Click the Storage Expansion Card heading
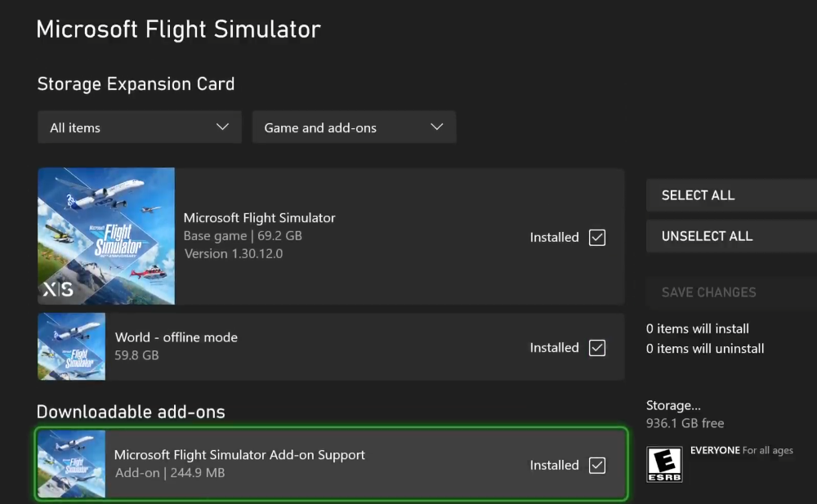 [x=136, y=83]
